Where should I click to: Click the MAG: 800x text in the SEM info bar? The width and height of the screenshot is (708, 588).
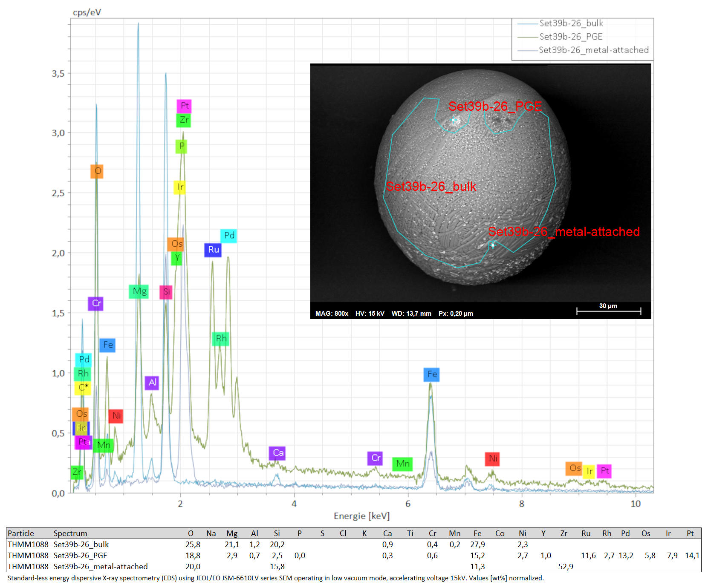coord(332,314)
